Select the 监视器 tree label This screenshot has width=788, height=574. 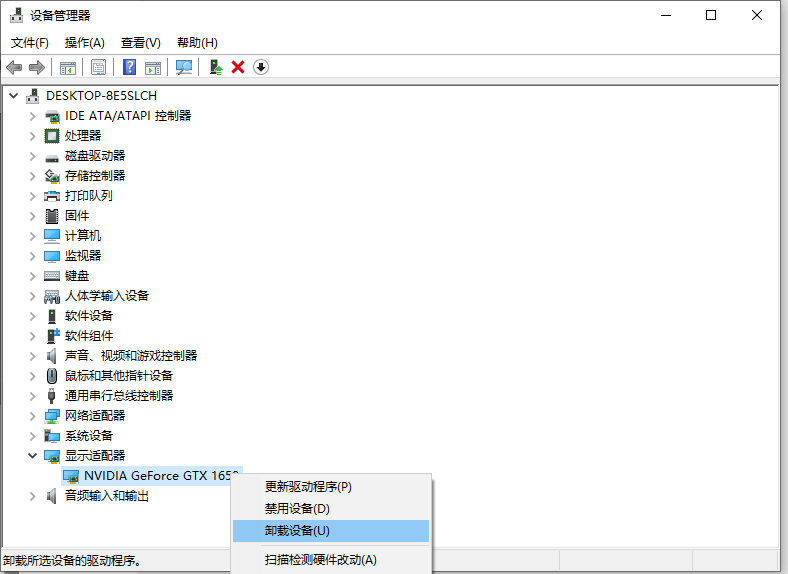coord(83,256)
